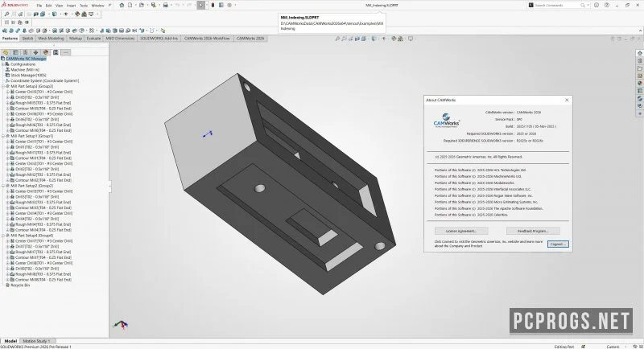Switch to the Evaluate tab

tap(93, 39)
